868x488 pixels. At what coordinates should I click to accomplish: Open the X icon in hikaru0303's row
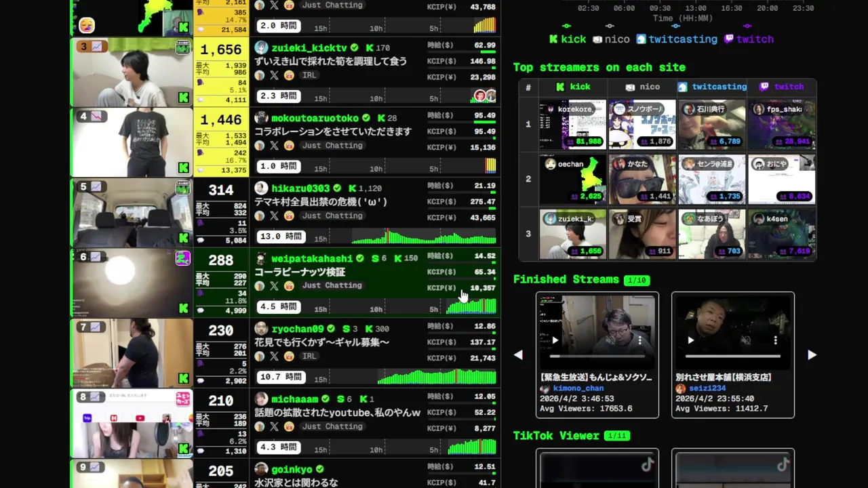click(x=274, y=216)
